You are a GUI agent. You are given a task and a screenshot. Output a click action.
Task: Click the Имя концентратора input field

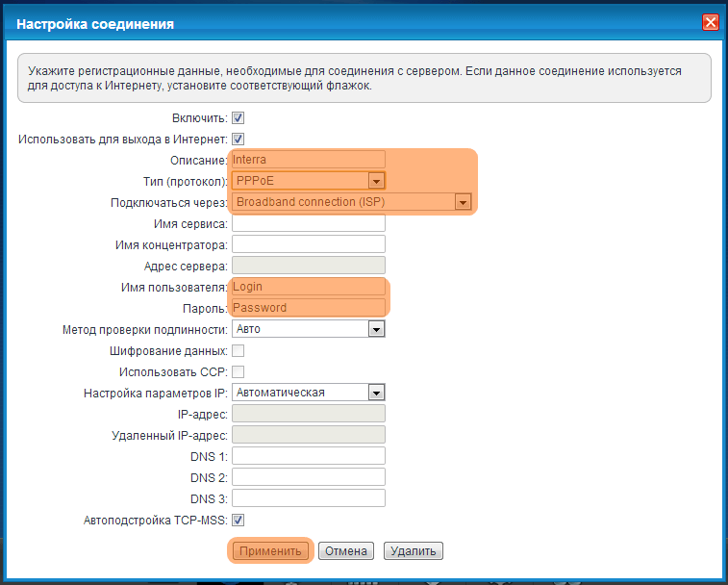point(308,244)
